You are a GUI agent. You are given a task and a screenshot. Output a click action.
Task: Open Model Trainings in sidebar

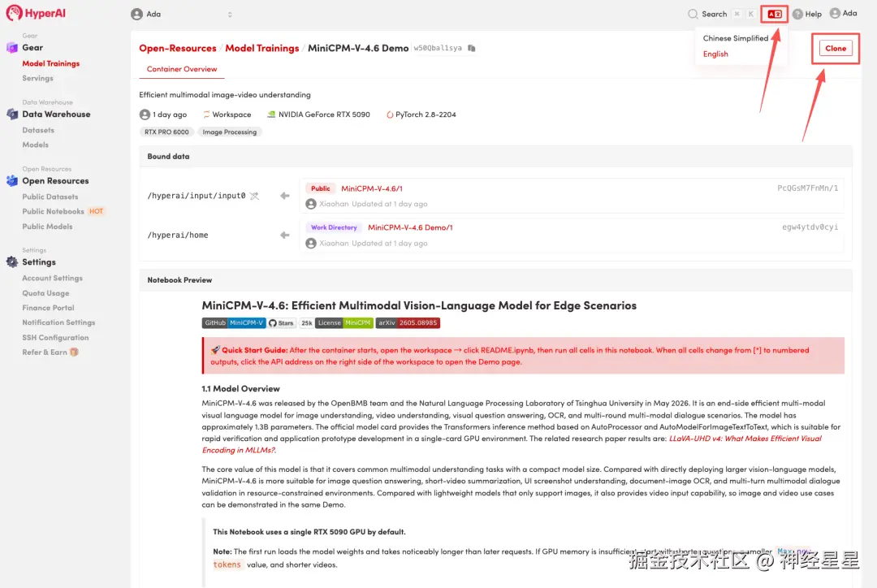(51, 63)
